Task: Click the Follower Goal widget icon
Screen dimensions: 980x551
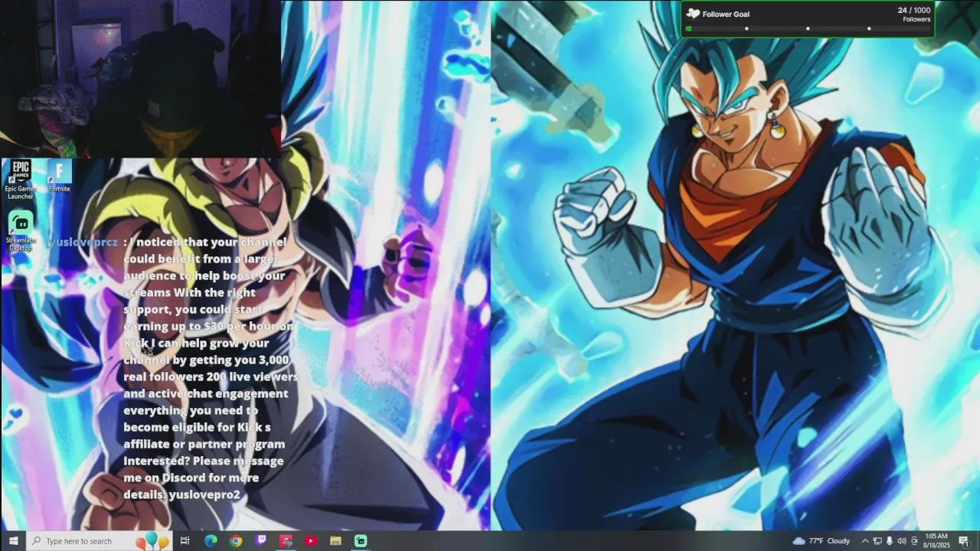Action: click(693, 14)
